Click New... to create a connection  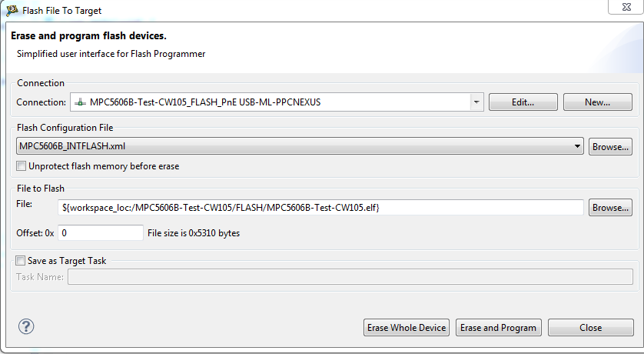point(597,102)
